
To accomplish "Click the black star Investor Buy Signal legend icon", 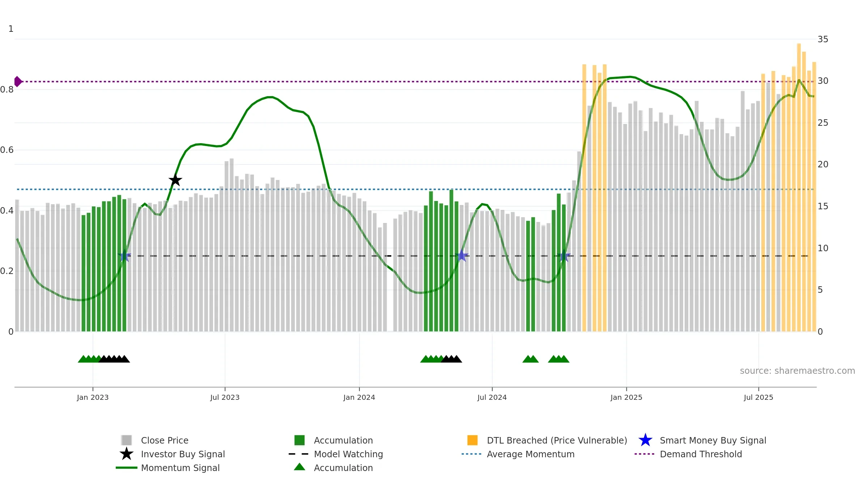I will 127,454.
